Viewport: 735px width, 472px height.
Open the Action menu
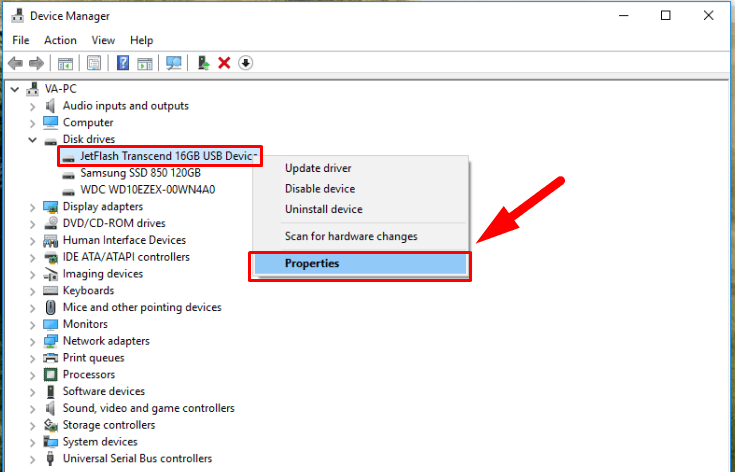click(60, 40)
